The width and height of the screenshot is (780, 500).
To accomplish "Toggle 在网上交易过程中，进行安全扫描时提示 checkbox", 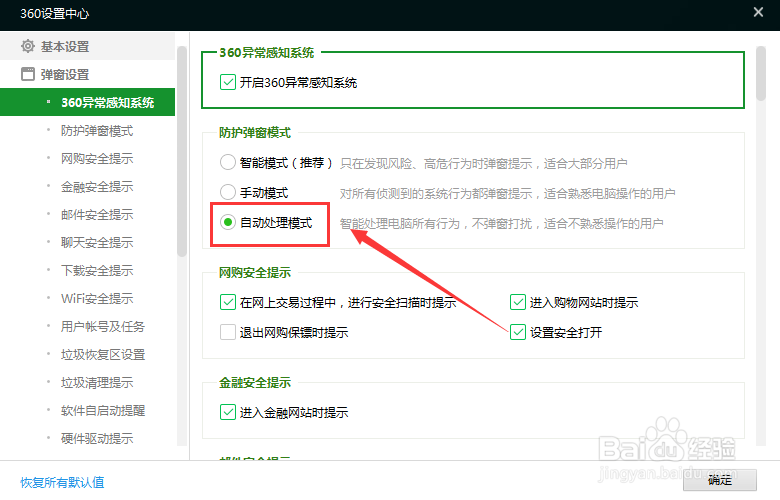I will point(228,302).
